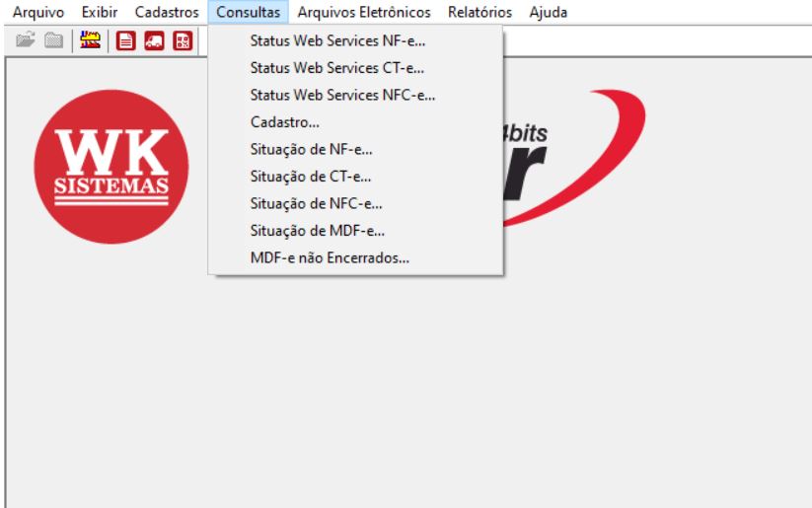Viewport: 812px width, 508px height.
Task: Open the Cadastros menu
Action: point(167,12)
